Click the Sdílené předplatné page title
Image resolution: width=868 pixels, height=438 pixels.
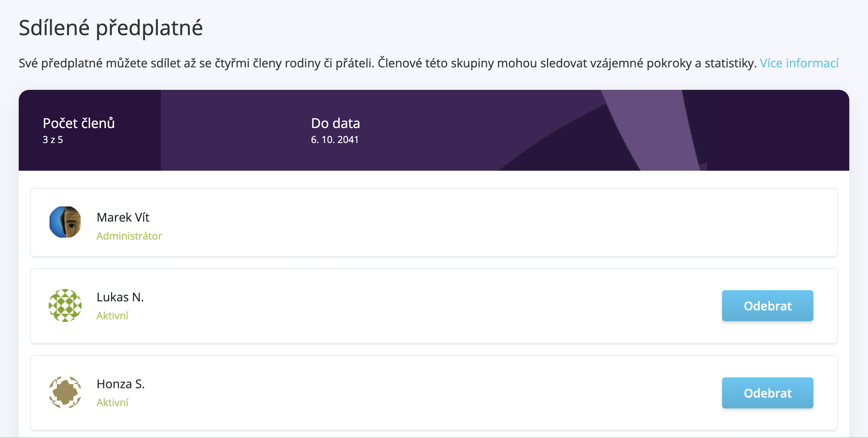pos(111,28)
